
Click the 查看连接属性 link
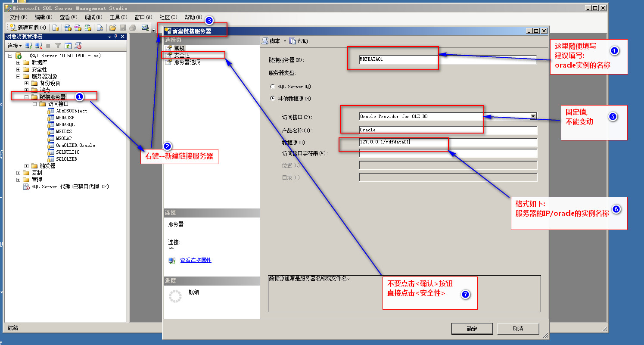(x=196, y=260)
